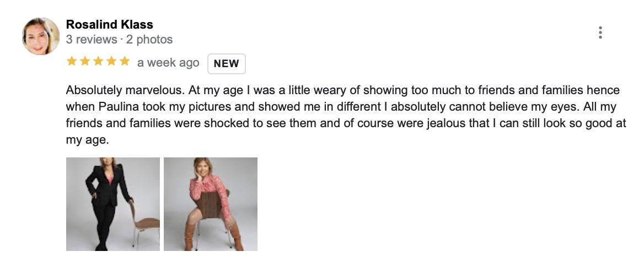Open the pink blouse seated photo

(211, 204)
